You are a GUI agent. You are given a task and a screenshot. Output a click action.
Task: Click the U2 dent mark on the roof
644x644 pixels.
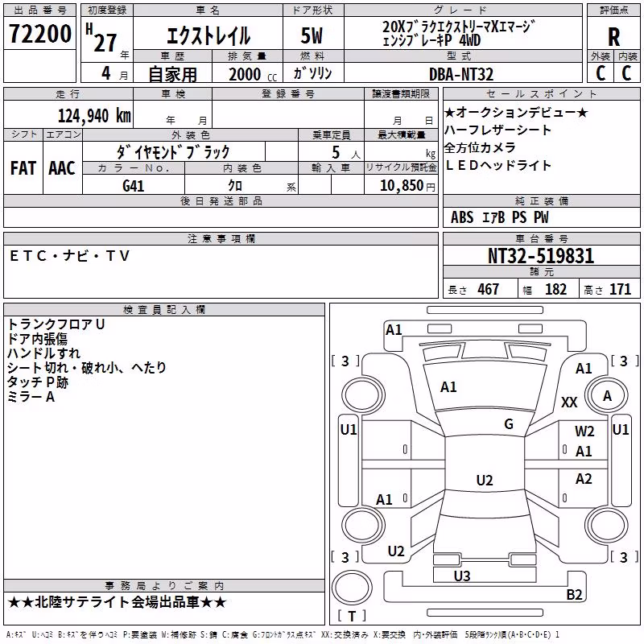pyautogui.click(x=485, y=480)
